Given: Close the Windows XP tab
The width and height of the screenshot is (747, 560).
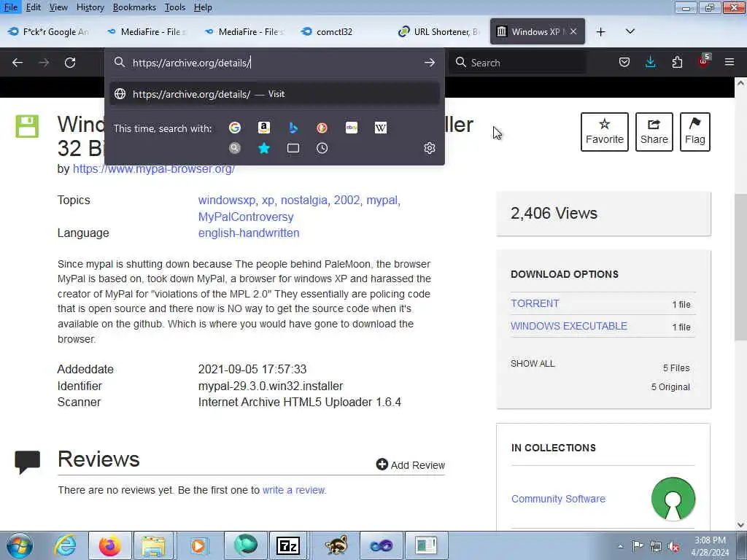Looking at the screenshot, I should click(573, 31).
